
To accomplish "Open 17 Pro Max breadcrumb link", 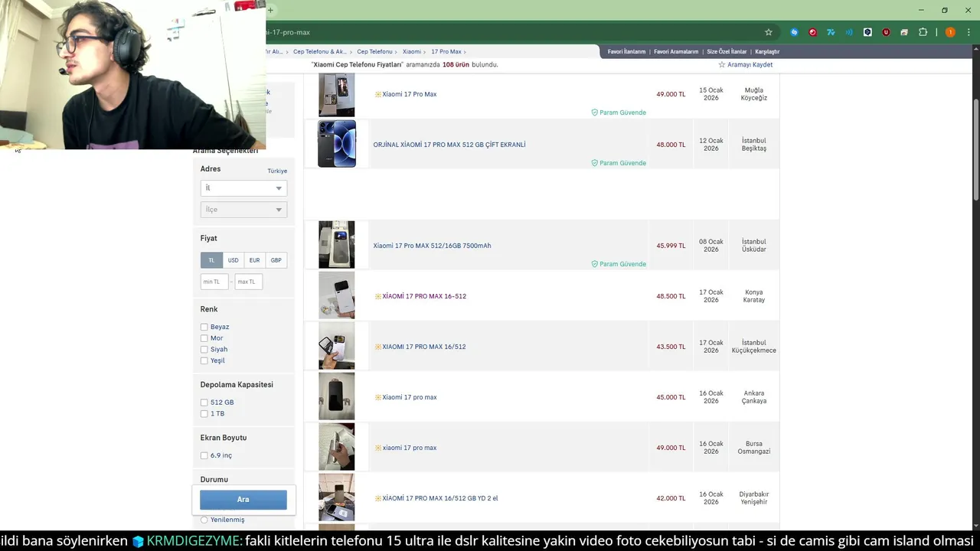I will 446,52.
